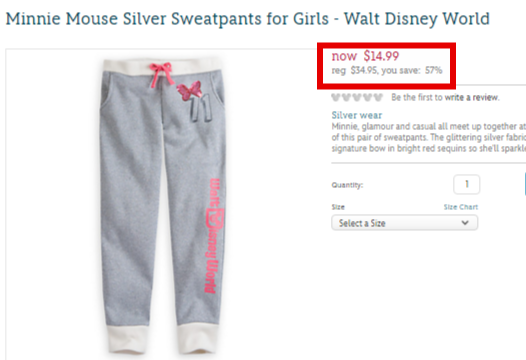Click the first Mickey-head rating icon

[x=336, y=97]
